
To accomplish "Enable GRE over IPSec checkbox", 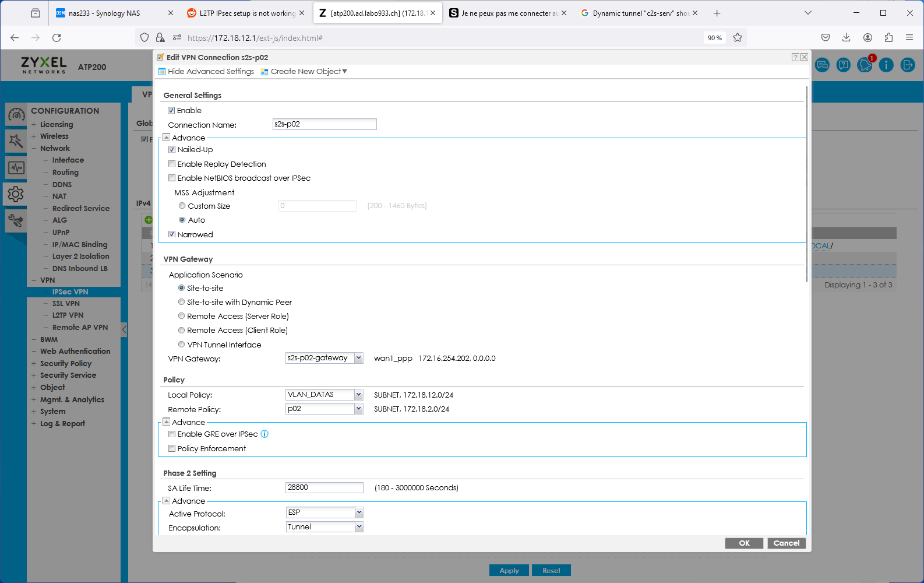I will pos(172,434).
